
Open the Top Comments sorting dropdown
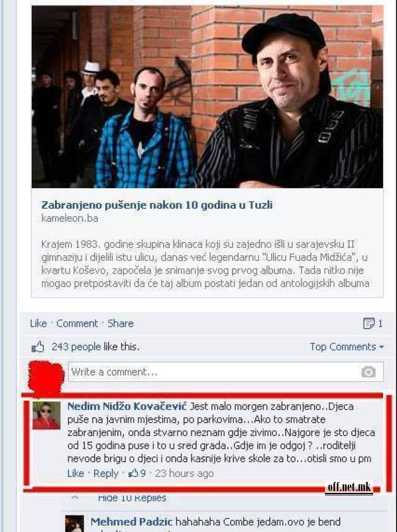[x=347, y=347]
